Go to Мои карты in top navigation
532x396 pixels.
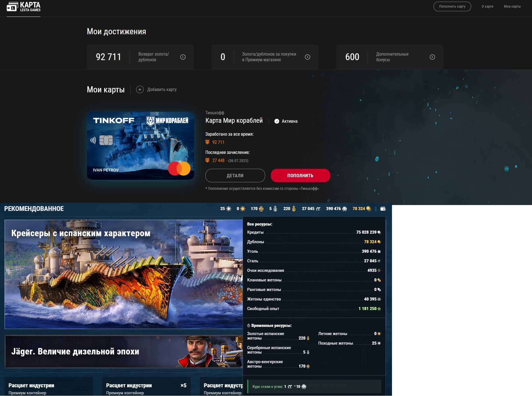click(512, 6)
